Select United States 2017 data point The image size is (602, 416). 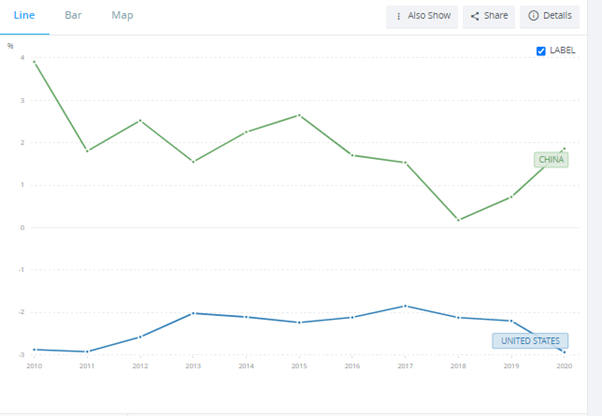(x=405, y=306)
